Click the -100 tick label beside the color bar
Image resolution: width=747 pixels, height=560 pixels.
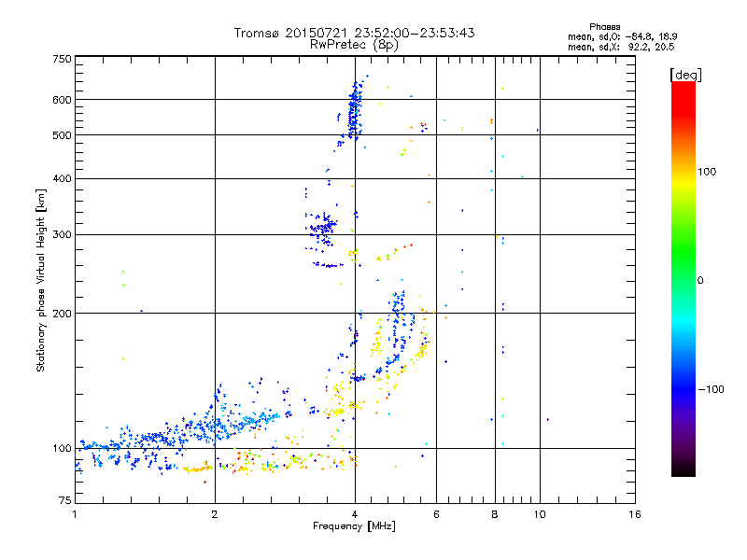(x=711, y=389)
